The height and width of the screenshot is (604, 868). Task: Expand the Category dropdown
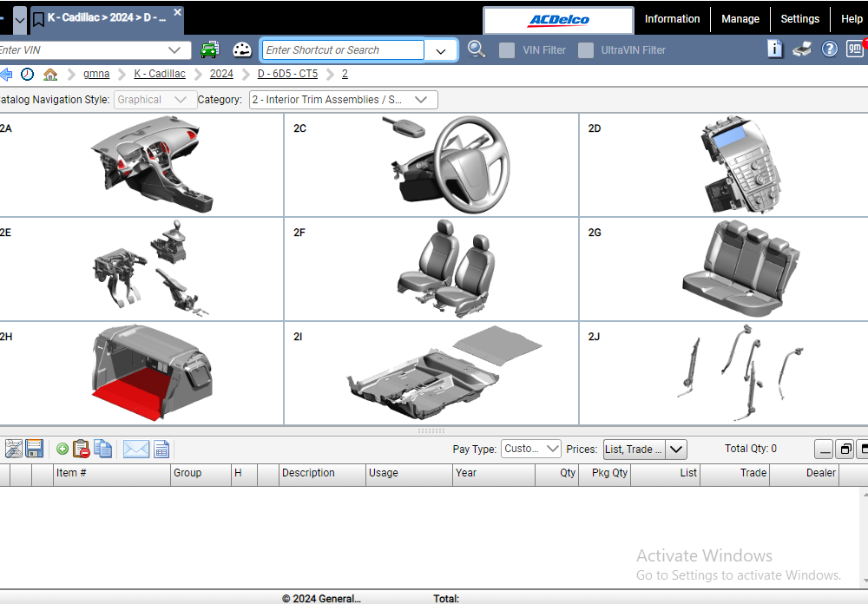point(343,100)
